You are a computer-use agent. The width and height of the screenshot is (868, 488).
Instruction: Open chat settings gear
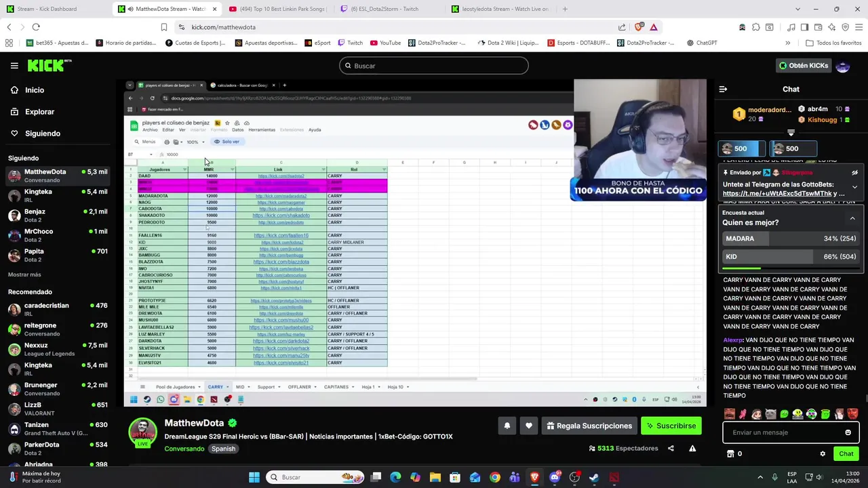(823, 454)
